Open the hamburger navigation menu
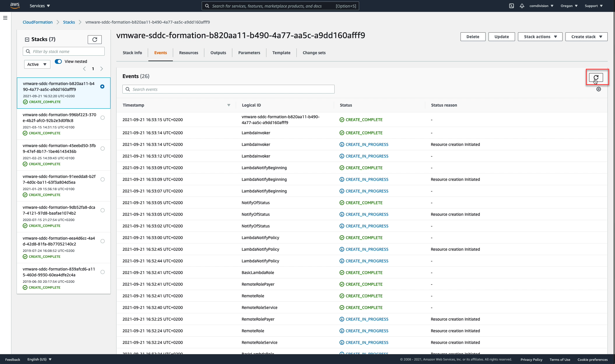Screen dimensions: 615x364 pos(5,18)
